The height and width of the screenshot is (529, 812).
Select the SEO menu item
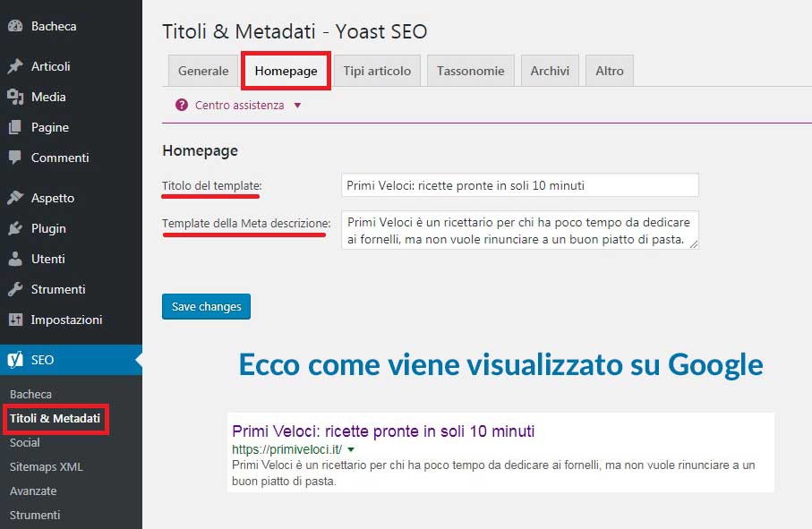(71, 360)
